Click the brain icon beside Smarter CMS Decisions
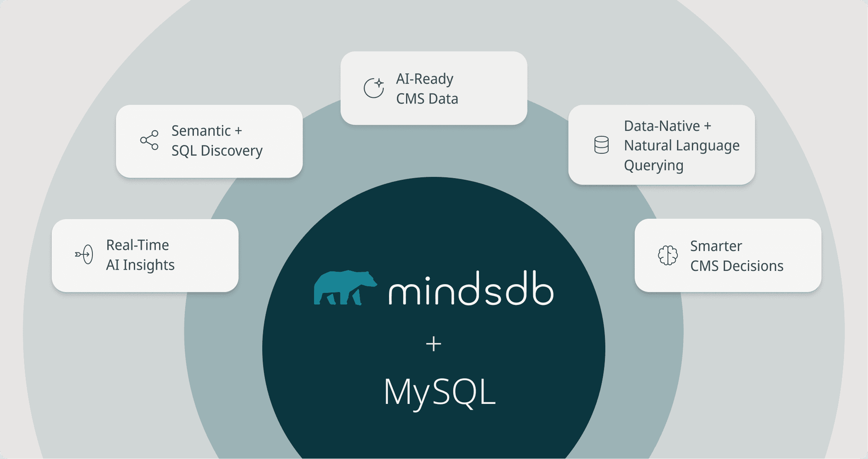Viewport: 868px width, 459px height. pos(667,255)
